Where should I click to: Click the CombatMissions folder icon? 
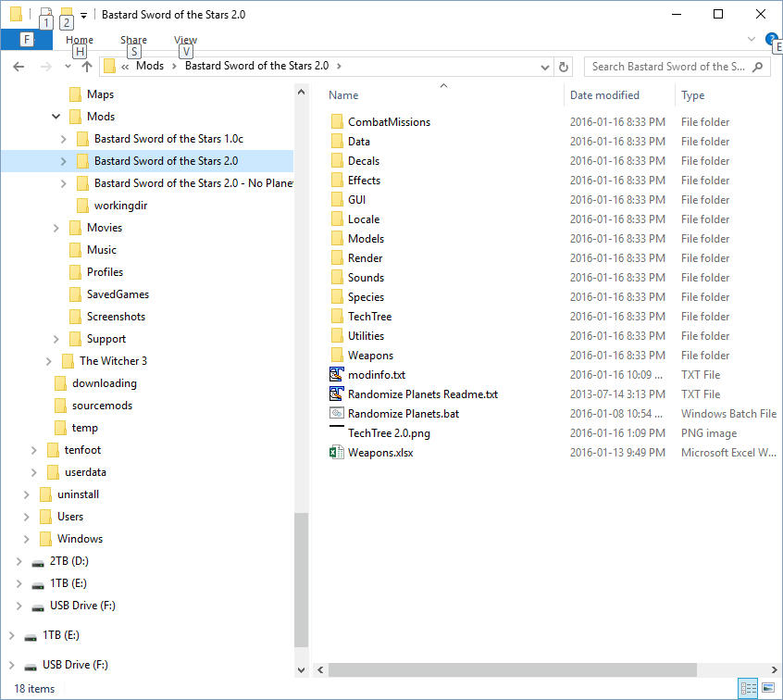[x=337, y=122]
